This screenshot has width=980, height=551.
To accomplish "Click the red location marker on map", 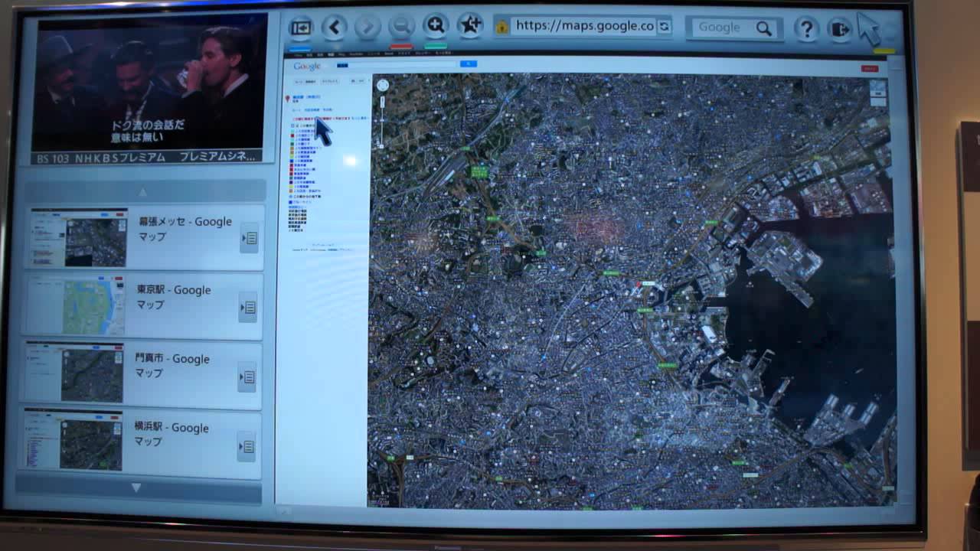I will tap(637, 284).
